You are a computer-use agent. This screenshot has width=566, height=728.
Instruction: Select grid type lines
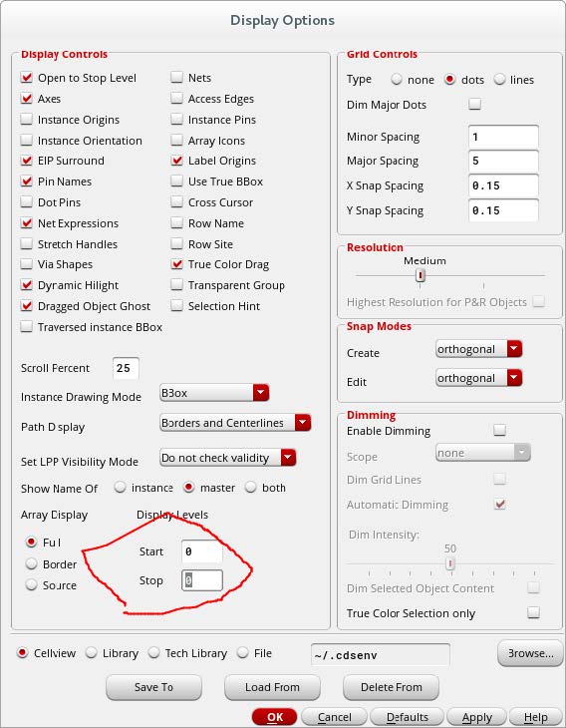click(x=499, y=80)
